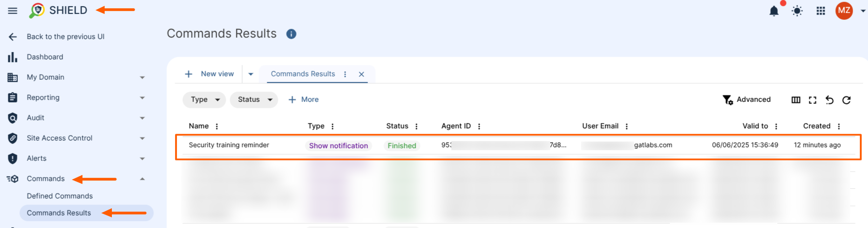Click the 12 minutes ago created cell

817,145
